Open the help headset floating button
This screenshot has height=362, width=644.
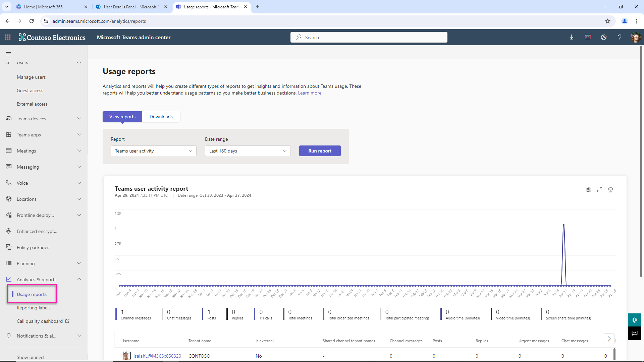click(635, 320)
